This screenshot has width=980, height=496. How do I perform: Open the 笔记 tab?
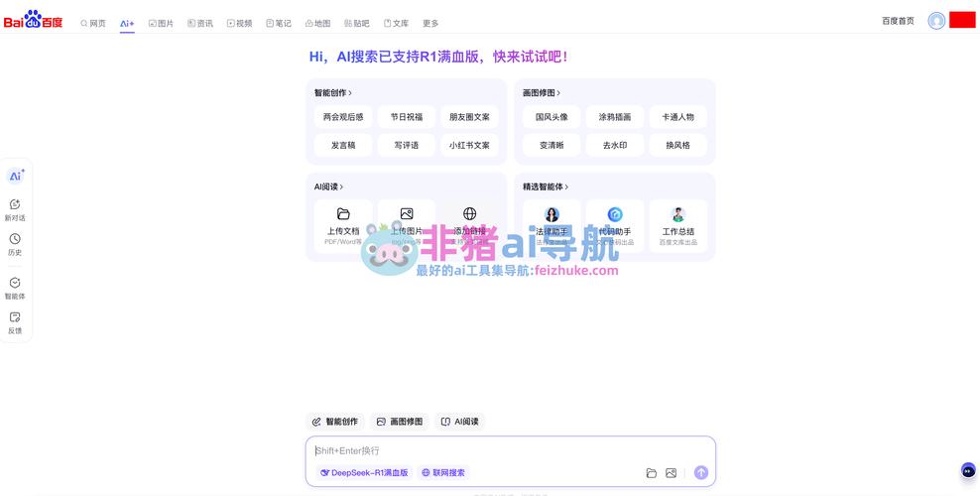click(x=279, y=23)
